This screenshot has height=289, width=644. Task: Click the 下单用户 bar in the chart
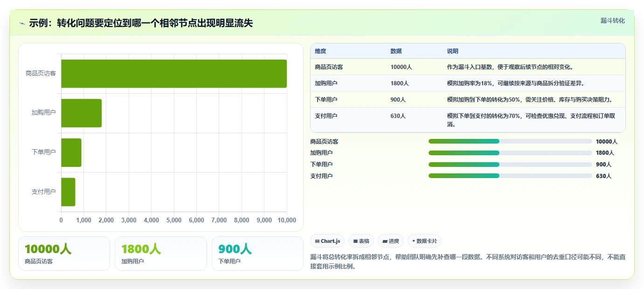71,152
